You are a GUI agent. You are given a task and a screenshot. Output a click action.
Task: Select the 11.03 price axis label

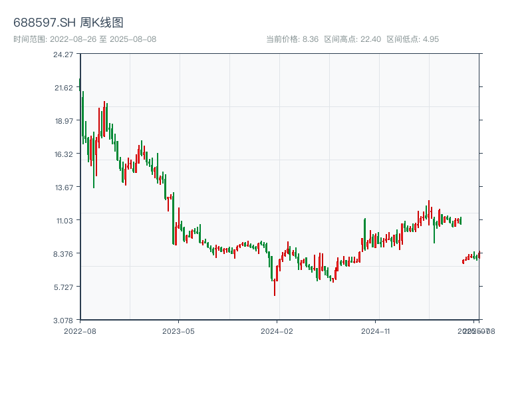click(64, 221)
